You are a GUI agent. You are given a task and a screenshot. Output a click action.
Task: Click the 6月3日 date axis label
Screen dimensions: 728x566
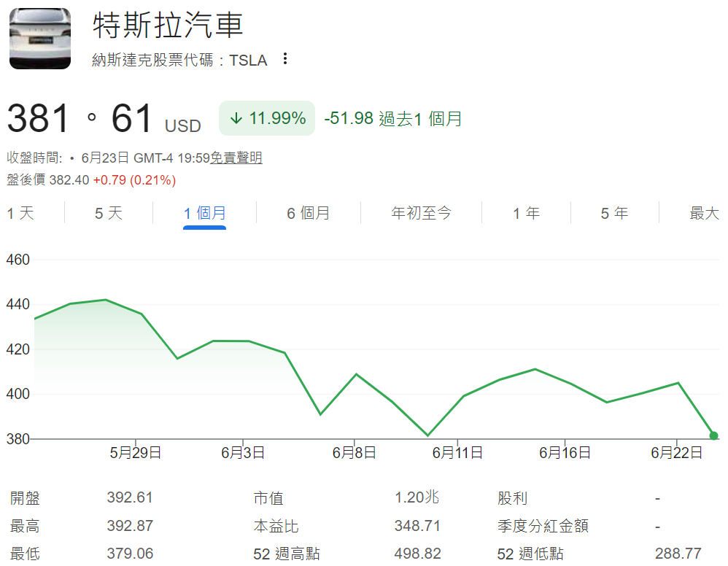click(x=243, y=452)
